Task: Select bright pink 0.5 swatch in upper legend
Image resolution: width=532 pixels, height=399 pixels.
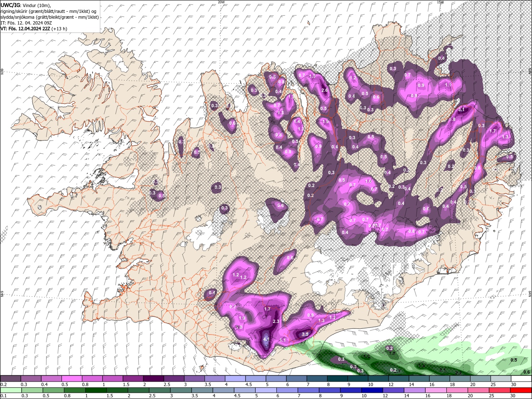Action: pos(72,379)
